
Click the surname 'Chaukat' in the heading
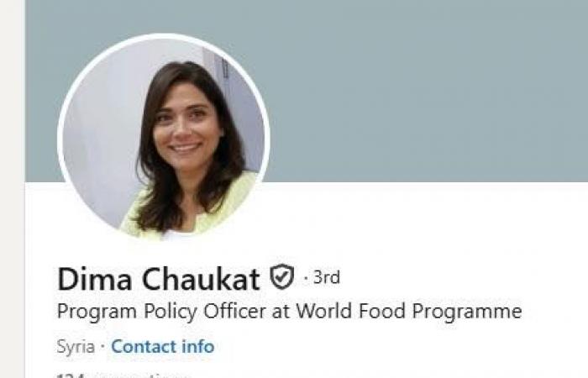tap(201, 279)
